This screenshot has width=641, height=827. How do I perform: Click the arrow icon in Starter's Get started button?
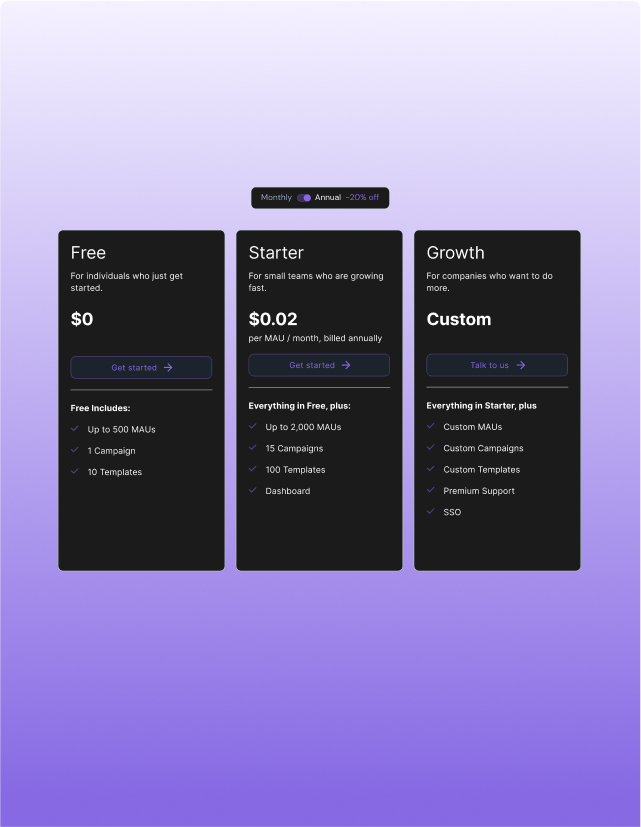point(346,365)
